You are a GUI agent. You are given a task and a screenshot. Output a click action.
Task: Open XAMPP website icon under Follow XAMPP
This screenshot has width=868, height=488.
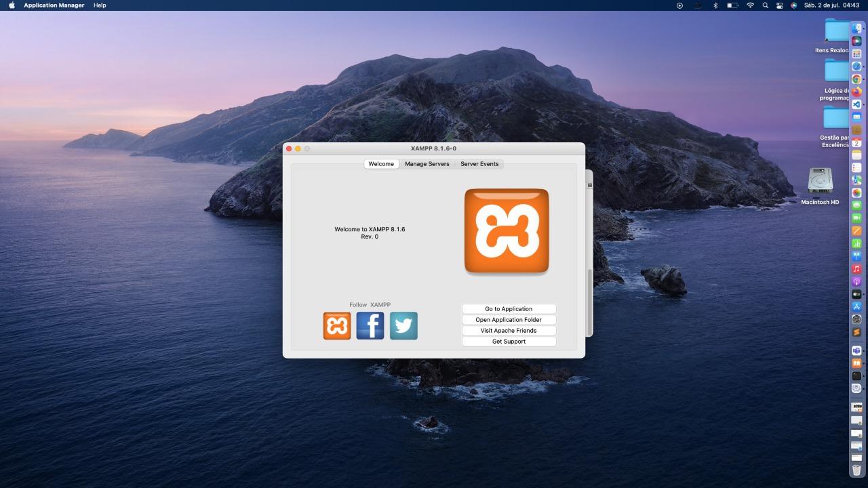click(337, 325)
